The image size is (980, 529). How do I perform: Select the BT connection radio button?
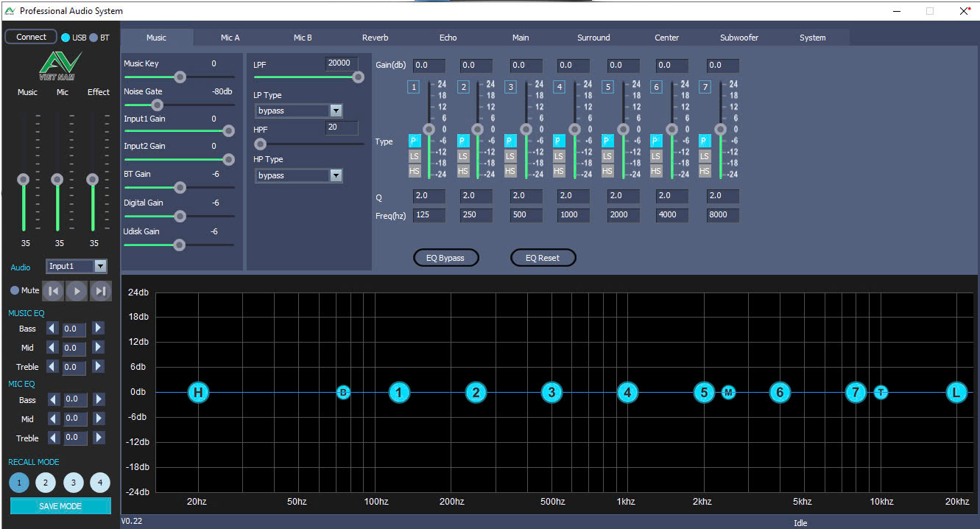[94, 38]
